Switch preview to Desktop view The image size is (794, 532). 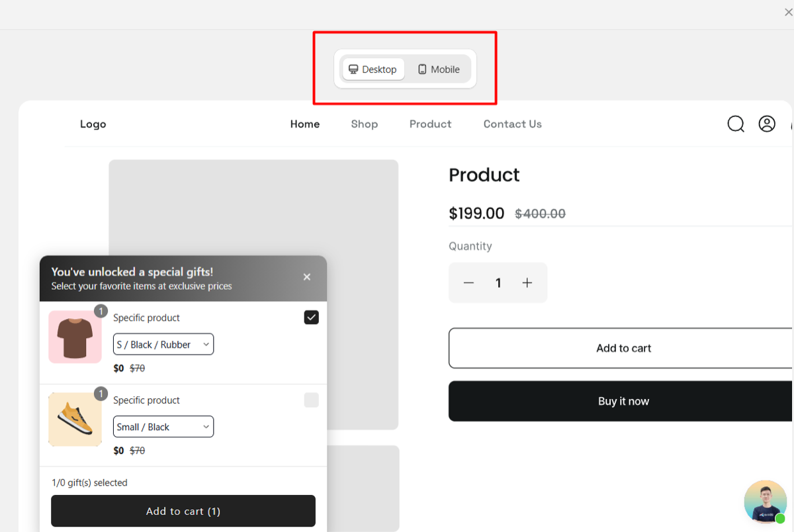373,69
